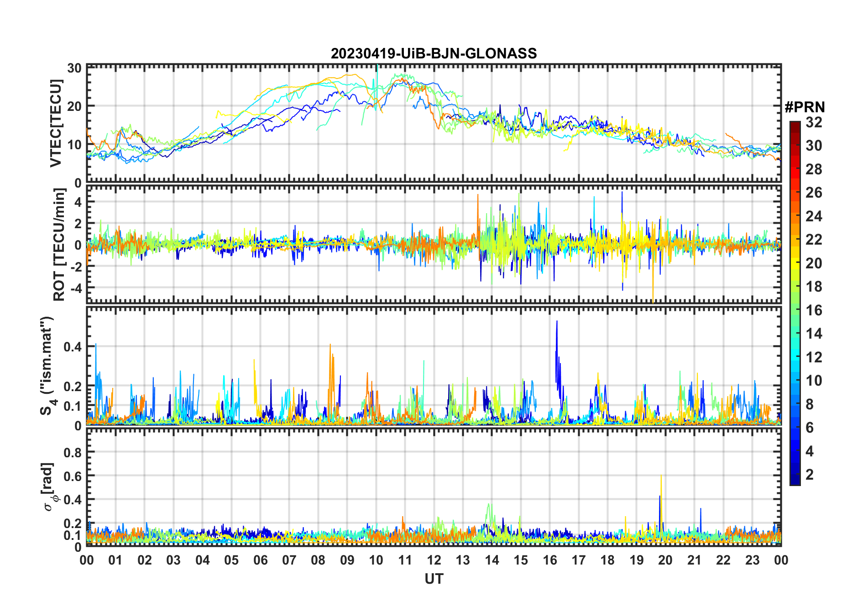Click the VTEC[TECU] y-axis label
Image resolution: width=868 pixels, height=607 pixels.
point(56,123)
